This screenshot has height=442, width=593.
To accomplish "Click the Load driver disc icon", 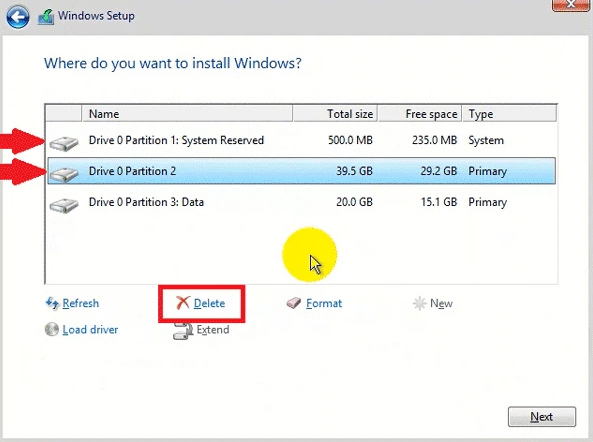I will click(52, 329).
